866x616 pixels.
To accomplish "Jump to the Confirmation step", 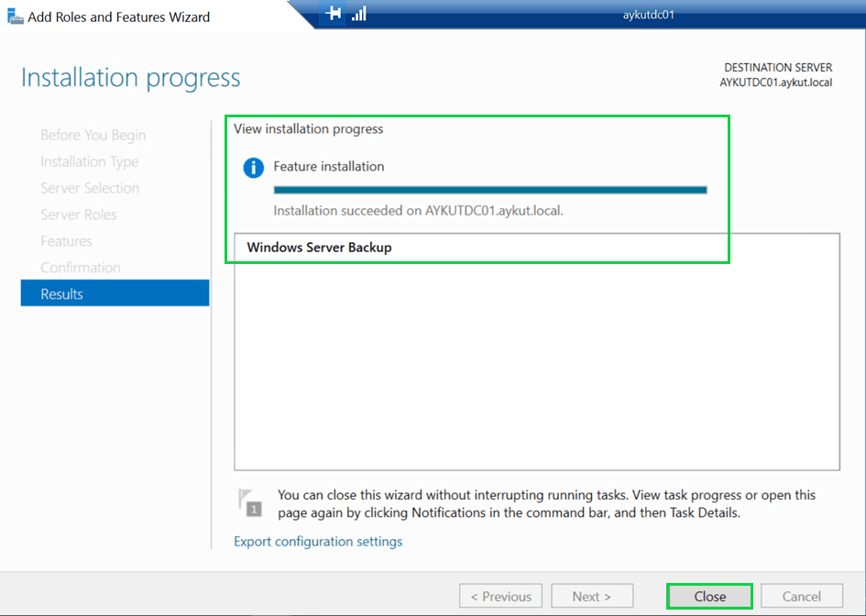I will [80, 268].
